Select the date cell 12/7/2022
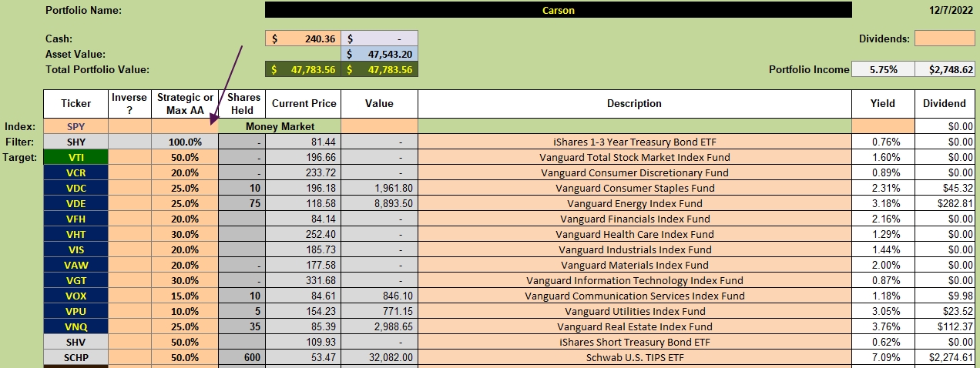Image resolution: width=980 pixels, height=368 pixels. pos(950,10)
